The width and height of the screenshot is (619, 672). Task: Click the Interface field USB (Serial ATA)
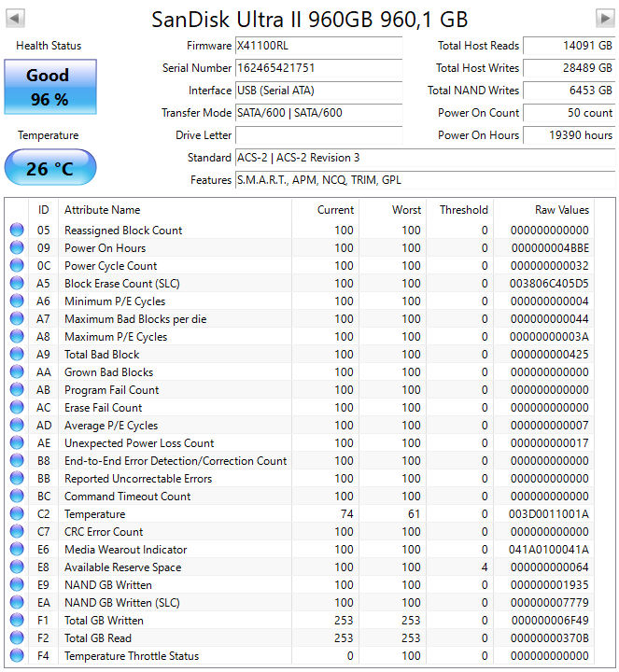[319, 91]
